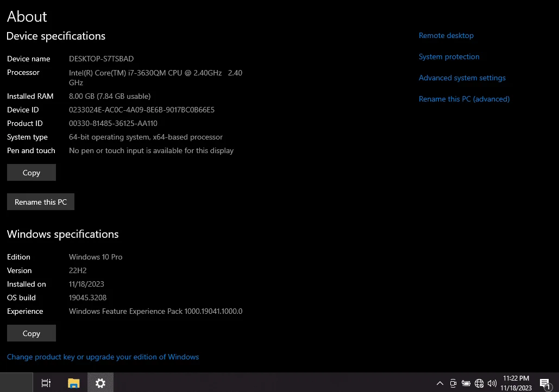
Task: Click the OS build value 19045.3208
Action: pyautogui.click(x=87, y=298)
